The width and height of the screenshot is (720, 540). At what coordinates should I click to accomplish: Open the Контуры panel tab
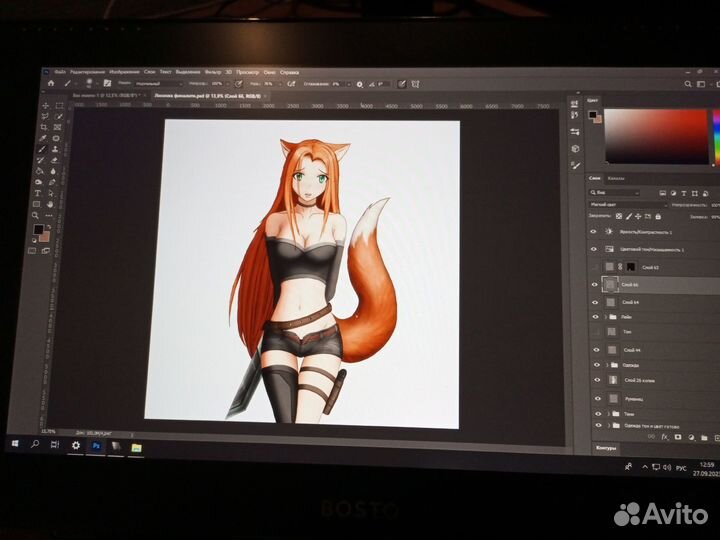[x=606, y=447]
